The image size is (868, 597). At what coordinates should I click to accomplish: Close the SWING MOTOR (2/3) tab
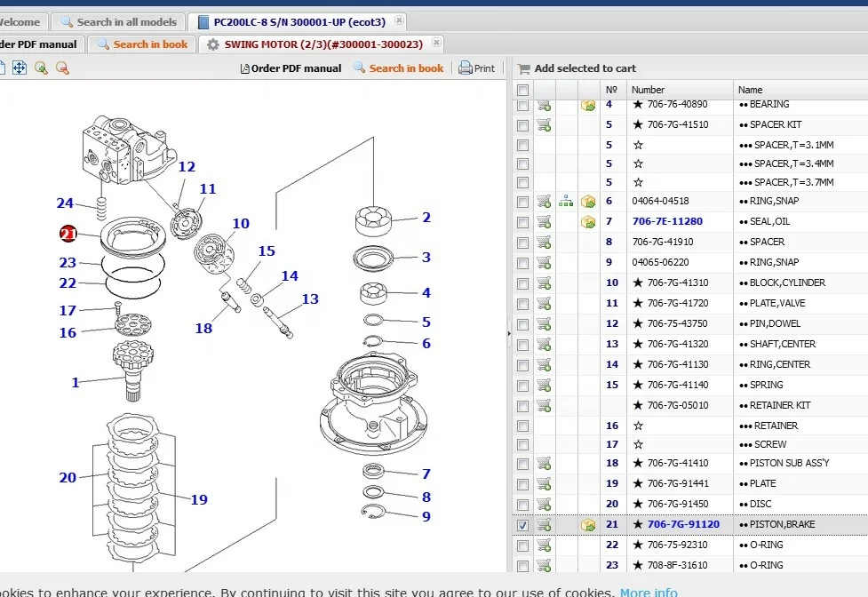pyautogui.click(x=436, y=44)
